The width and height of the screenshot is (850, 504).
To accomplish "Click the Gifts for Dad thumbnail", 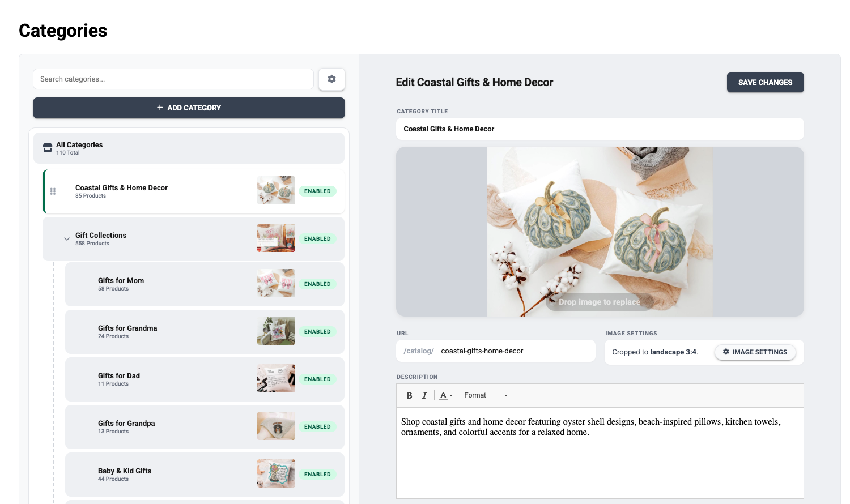I will [x=276, y=378].
